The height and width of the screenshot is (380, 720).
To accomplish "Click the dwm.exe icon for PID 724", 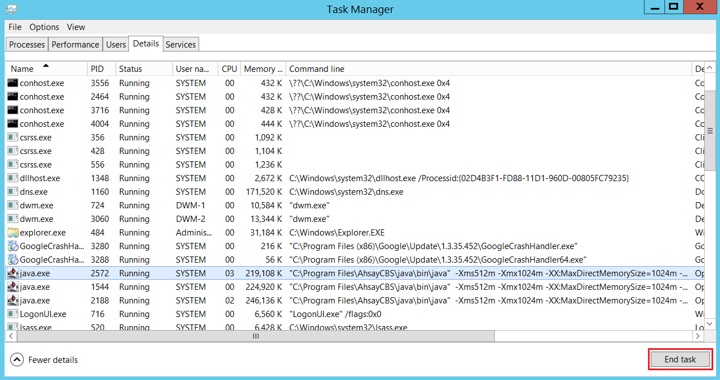I will pyautogui.click(x=12, y=205).
